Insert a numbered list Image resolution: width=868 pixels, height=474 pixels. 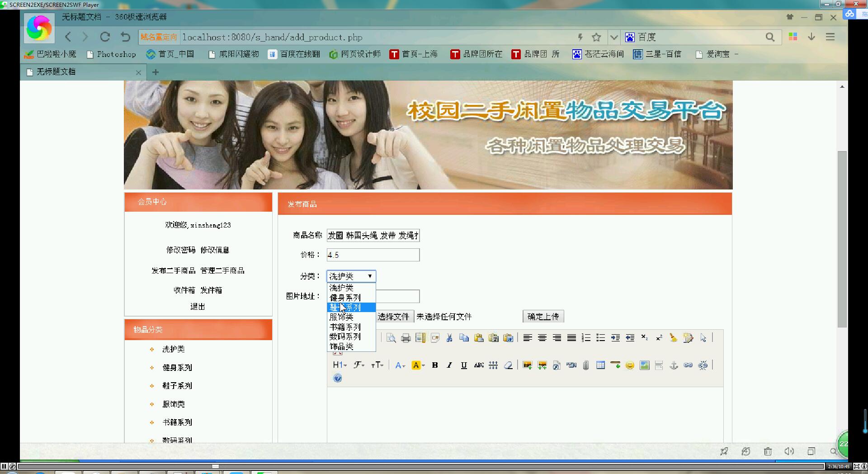tap(586, 338)
